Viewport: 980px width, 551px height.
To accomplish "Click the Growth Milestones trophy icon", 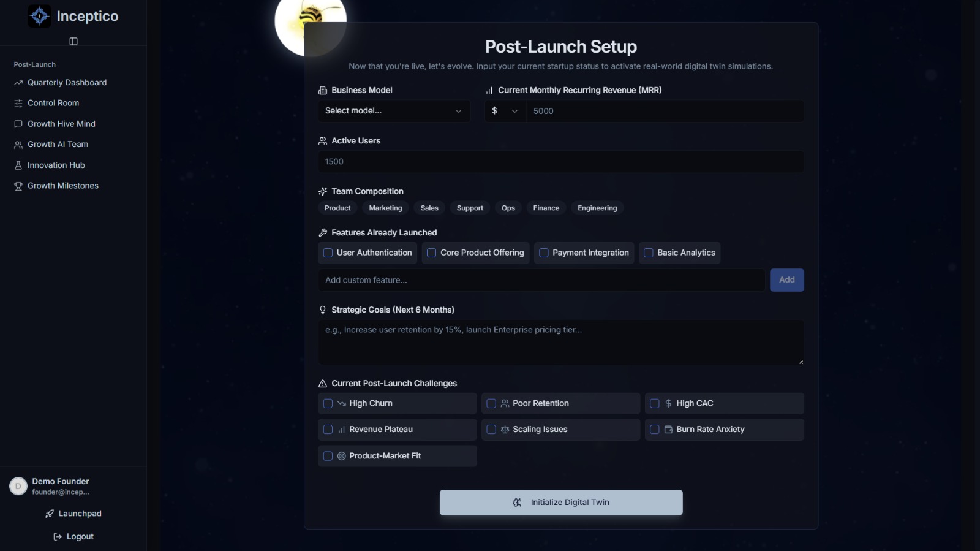I will pyautogui.click(x=18, y=186).
